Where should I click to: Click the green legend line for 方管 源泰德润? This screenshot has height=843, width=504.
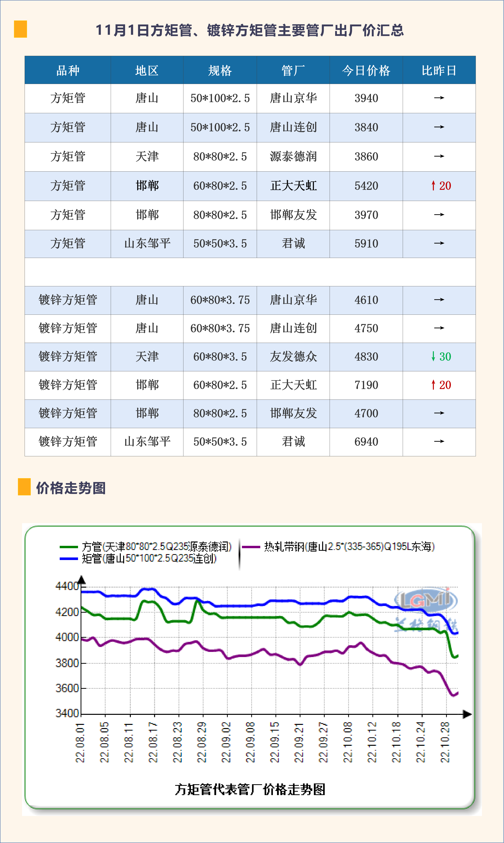coord(69,547)
